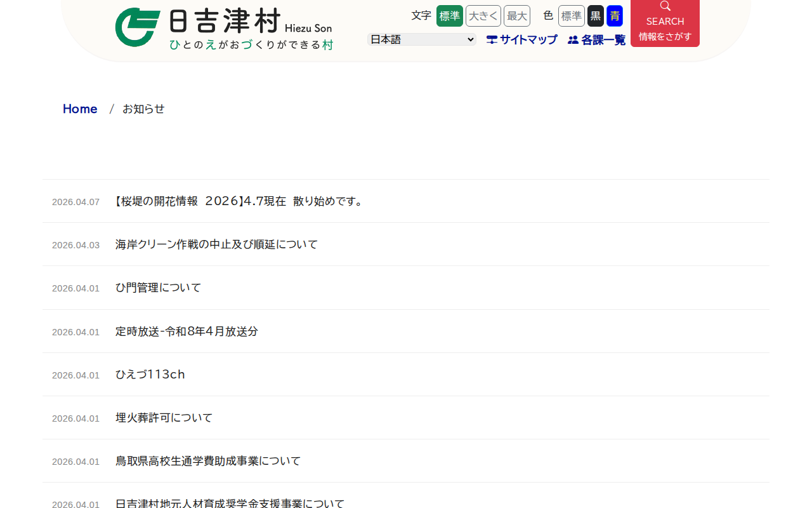The width and height of the screenshot is (812, 508).
Task: Click the 2026.04.07 date of the 桜堤 item
Action: pyautogui.click(x=75, y=202)
